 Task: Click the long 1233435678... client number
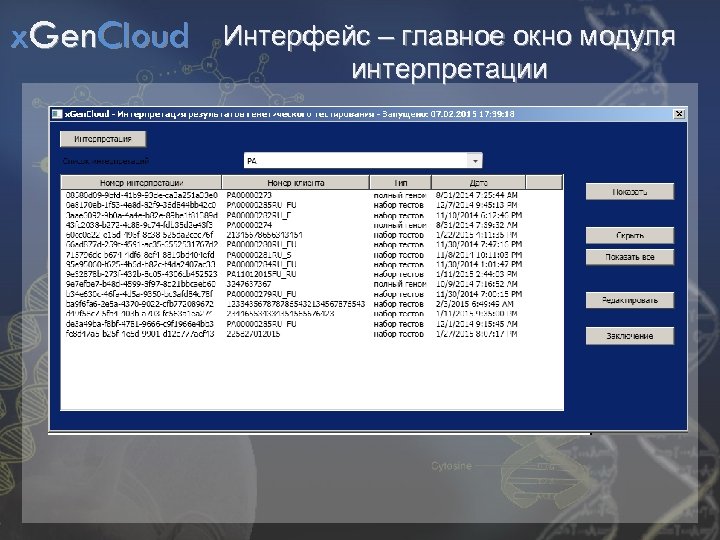[x=296, y=304]
